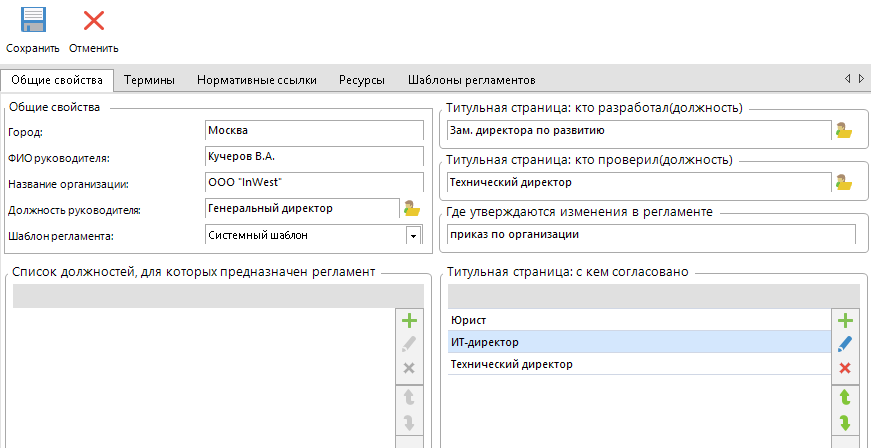Viewport: 871px width, 448px height.
Task: Move selected согласовано entry up
Action: (844, 398)
